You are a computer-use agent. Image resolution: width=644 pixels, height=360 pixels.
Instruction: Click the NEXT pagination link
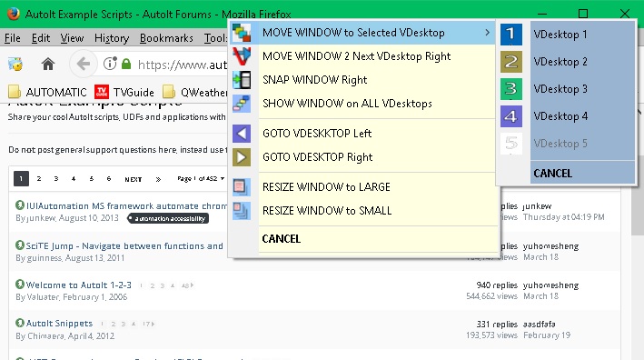(x=134, y=179)
